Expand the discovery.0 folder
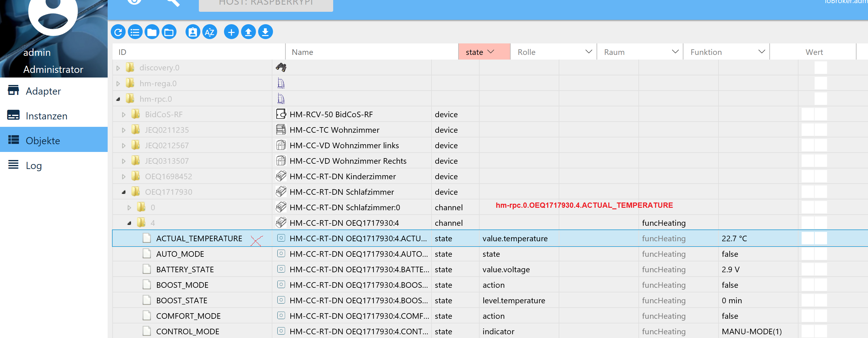The width and height of the screenshot is (868, 338). tap(118, 68)
